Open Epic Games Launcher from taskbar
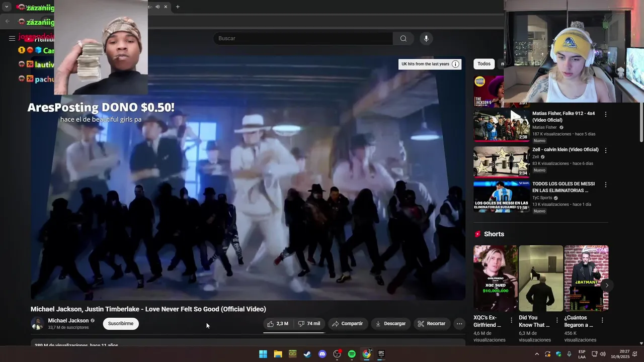The image size is (644, 362). [x=381, y=354]
